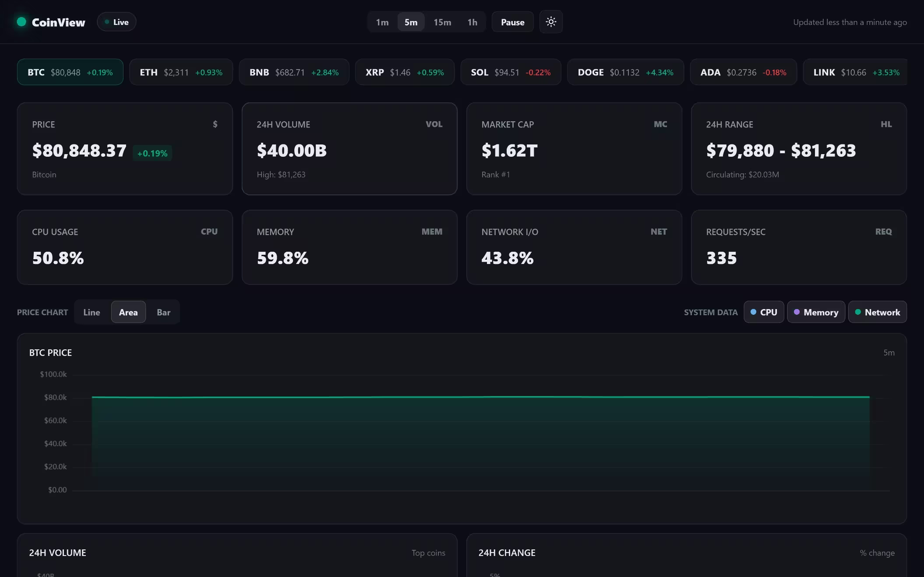Screen dimensions: 924x577
Task: Click the $80,848.37 price value
Action: (79, 151)
